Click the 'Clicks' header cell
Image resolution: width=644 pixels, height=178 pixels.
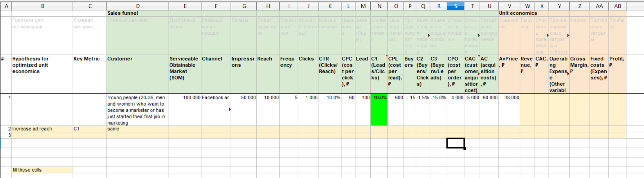coord(308,74)
